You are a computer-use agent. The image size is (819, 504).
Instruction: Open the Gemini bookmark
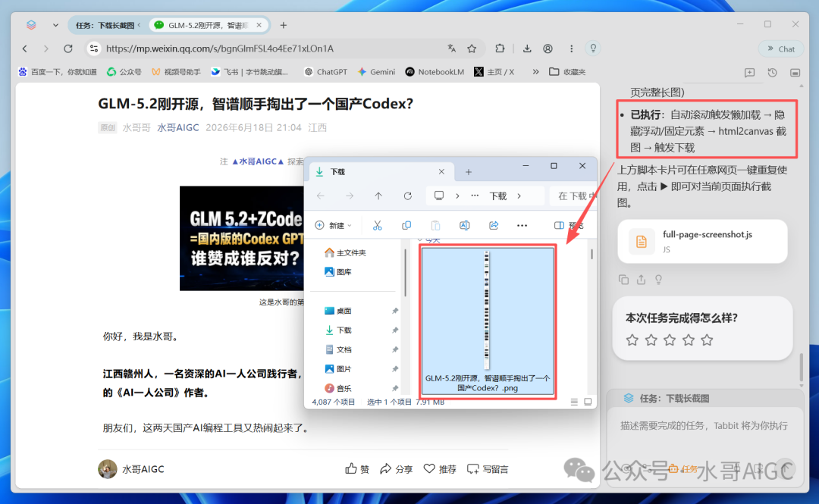pyautogui.click(x=376, y=72)
